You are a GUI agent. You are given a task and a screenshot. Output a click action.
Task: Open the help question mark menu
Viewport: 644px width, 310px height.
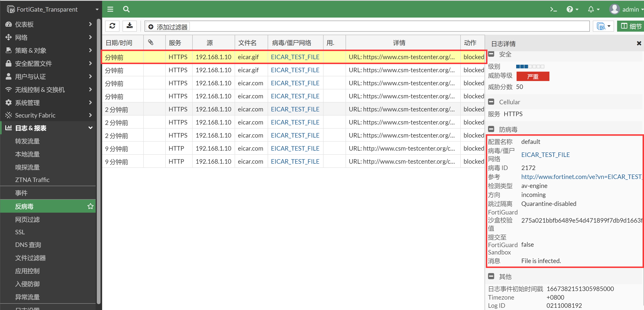click(570, 10)
